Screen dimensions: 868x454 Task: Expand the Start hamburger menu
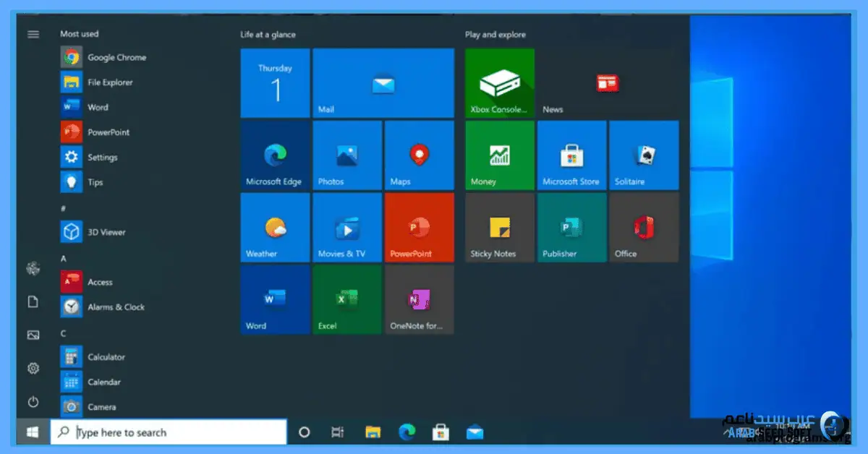tap(33, 34)
